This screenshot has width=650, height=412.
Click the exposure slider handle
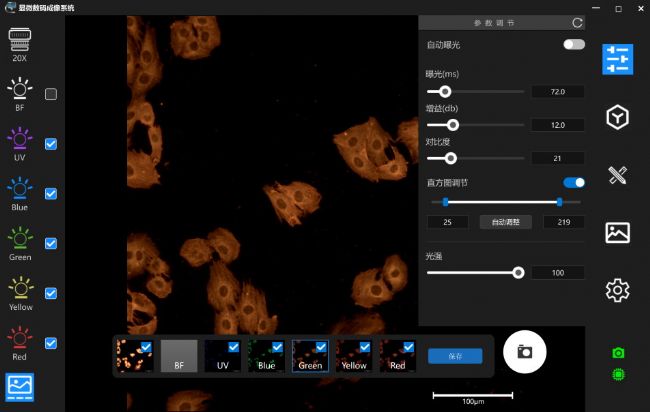445,92
